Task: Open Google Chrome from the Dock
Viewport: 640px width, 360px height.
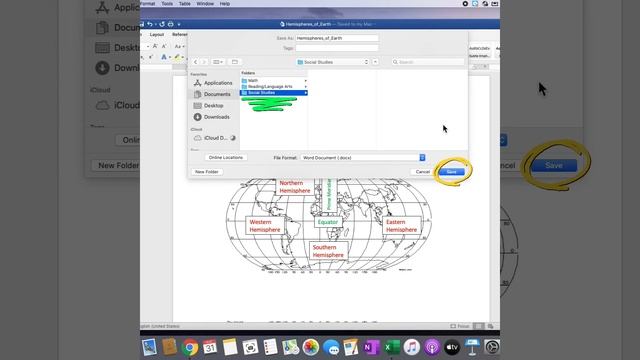Action: 190,347
